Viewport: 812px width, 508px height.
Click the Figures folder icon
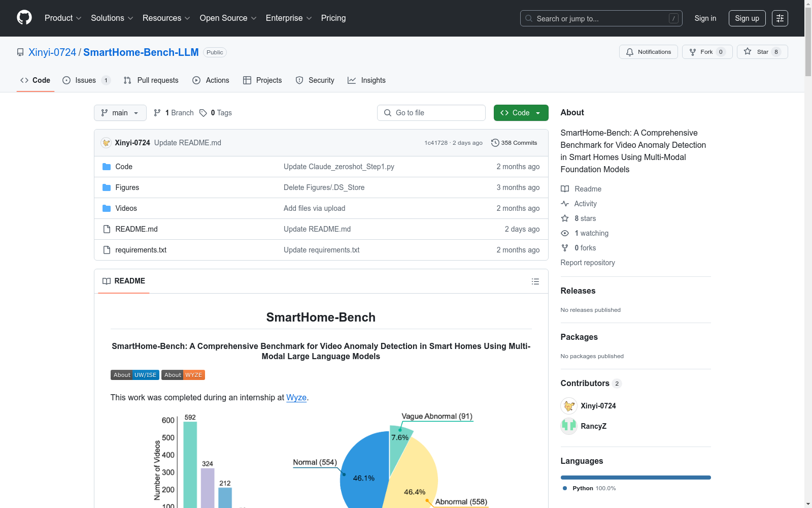107,187
